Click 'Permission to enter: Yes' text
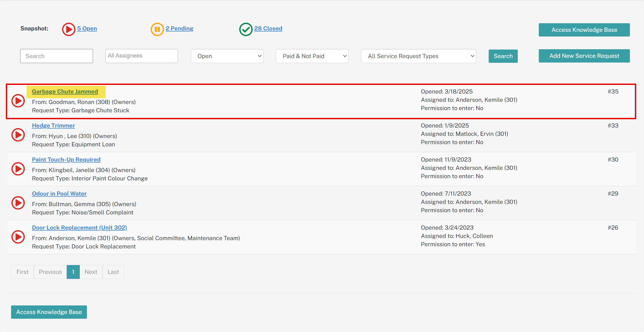This screenshot has width=644, height=332. (453, 244)
